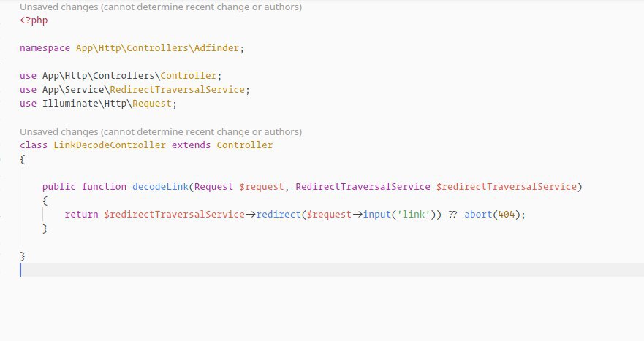
Task: Click the namespace keyword
Action: 45,48
